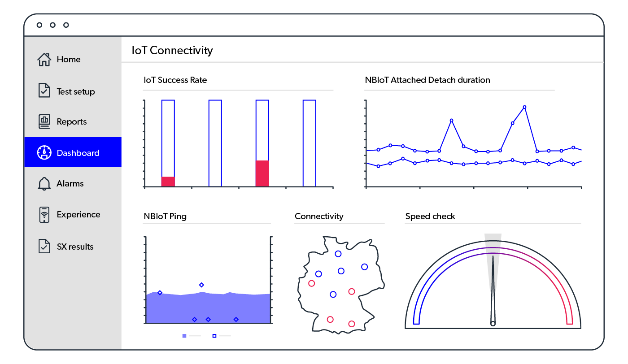Click the filled square legend icon under NBIoT Ping
The width and height of the screenshot is (628, 364).
[x=184, y=336]
